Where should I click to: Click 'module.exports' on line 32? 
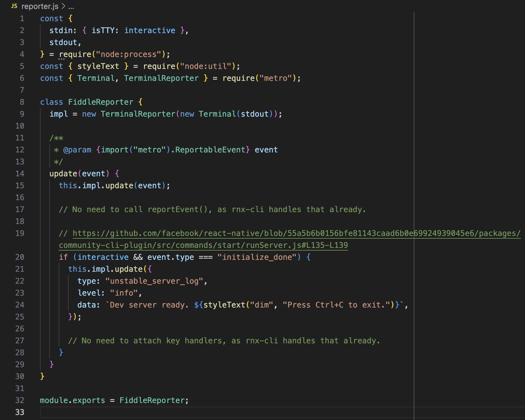[x=72, y=400]
